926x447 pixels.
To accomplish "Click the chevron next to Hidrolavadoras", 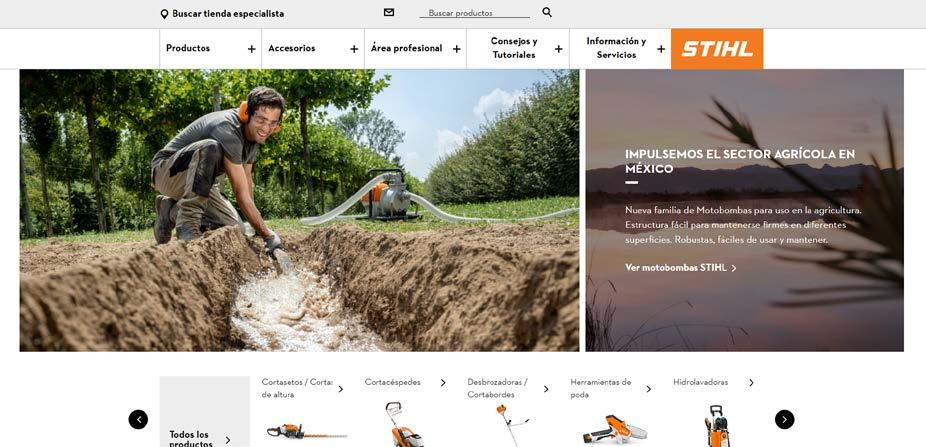I will (751, 383).
